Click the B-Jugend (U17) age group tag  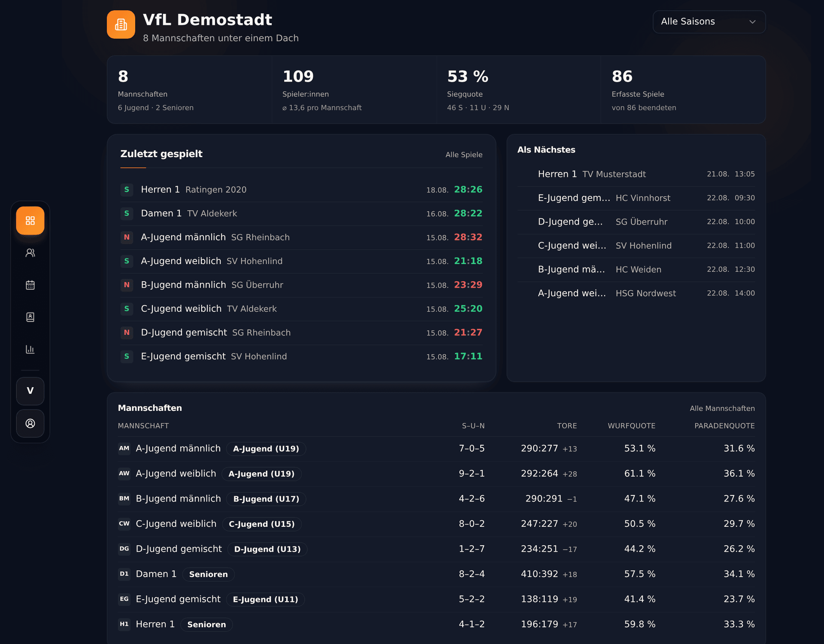266,499
